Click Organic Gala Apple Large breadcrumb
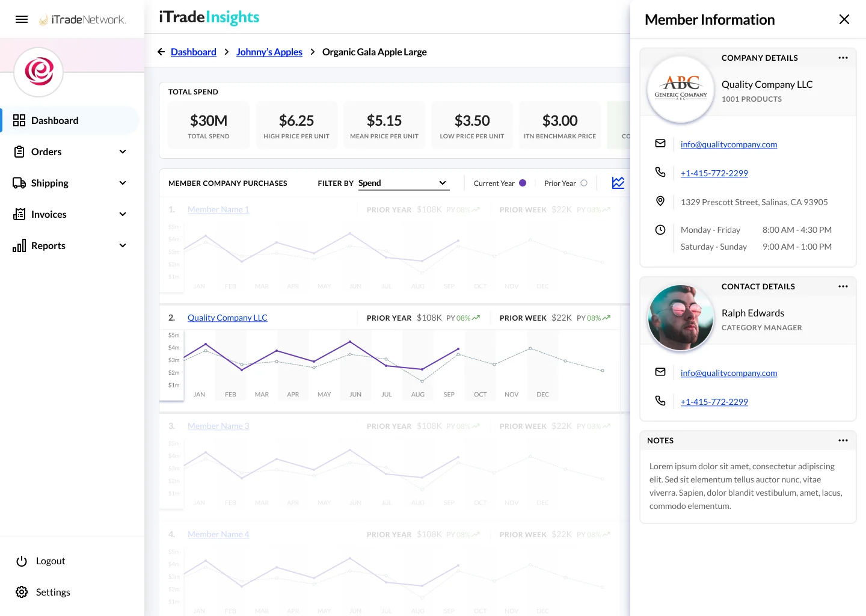 pyautogui.click(x=375, y=52)
